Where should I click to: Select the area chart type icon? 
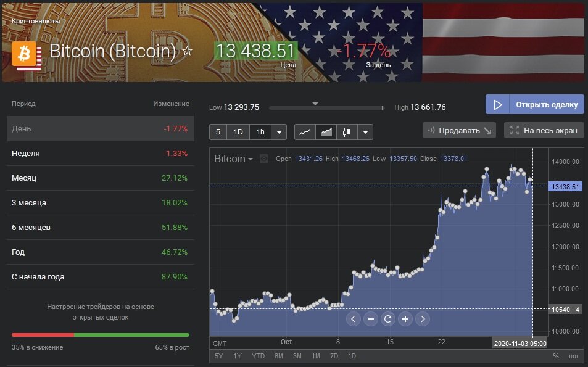coord(326,131)
